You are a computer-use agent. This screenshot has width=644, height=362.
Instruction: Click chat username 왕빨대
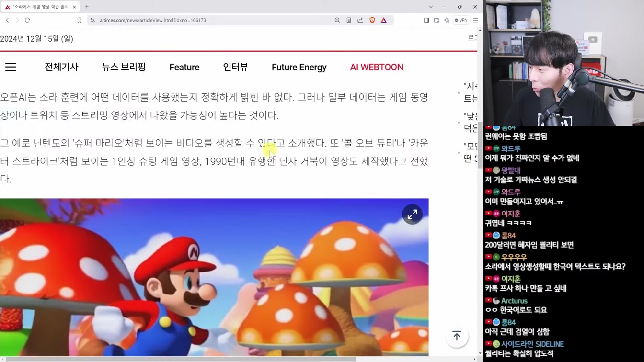pos(511,170)
